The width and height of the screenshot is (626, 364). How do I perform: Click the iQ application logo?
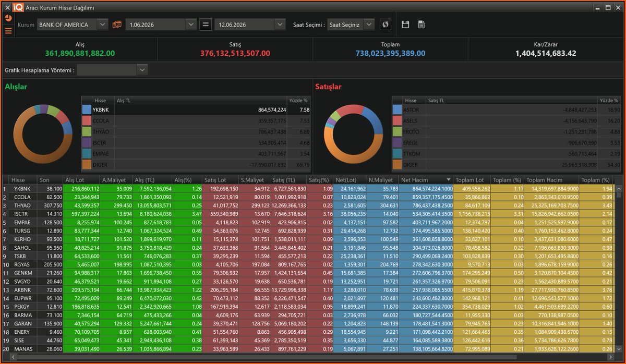coord(18,7)
